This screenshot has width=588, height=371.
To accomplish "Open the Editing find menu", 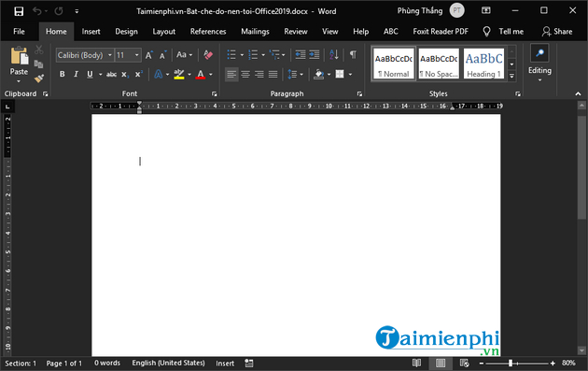I will 539,64.
